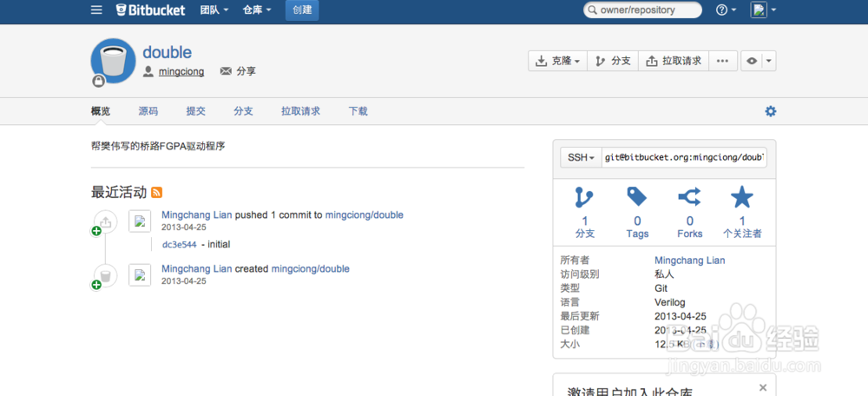This screenshot has height=396, width=868.
Task: Switch to the 源码 source tab
Action: click(x=148, y=111)
